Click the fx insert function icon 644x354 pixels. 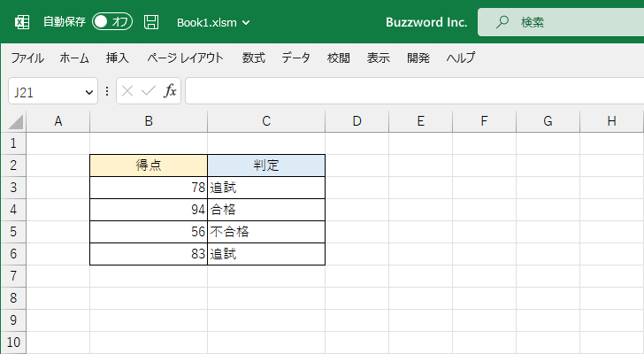click(170, 91)
